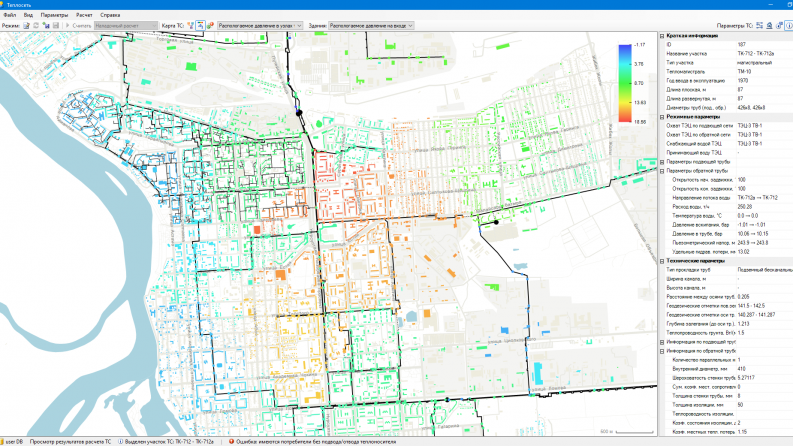Click the refresh arrows icon in Режим toolbar

click(x=36, y=25)
